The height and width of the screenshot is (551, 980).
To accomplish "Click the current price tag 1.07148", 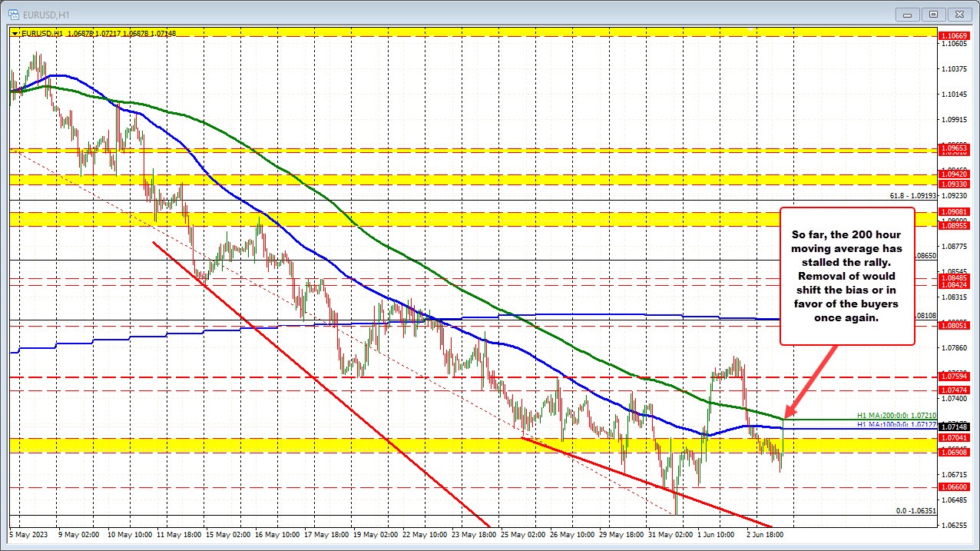I will click(954, 426).
